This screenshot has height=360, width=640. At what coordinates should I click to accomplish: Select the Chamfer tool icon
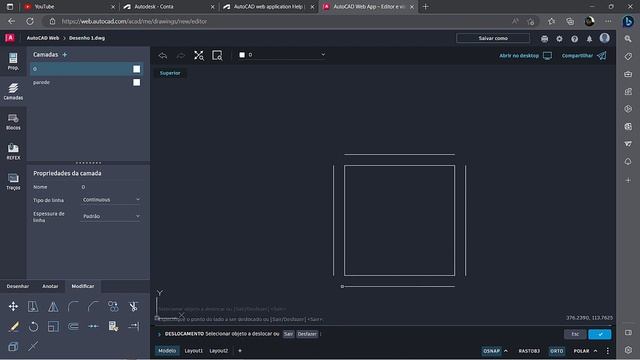pos(93,306)
